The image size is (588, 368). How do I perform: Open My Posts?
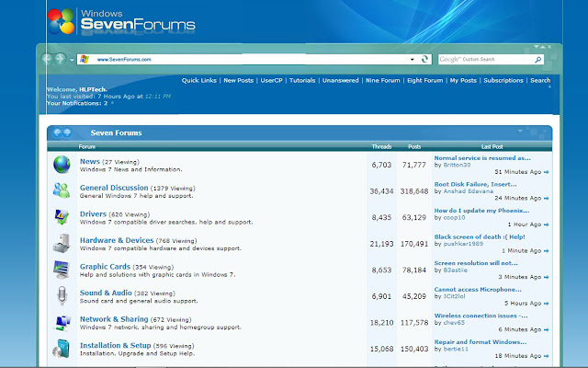[463, 80]
